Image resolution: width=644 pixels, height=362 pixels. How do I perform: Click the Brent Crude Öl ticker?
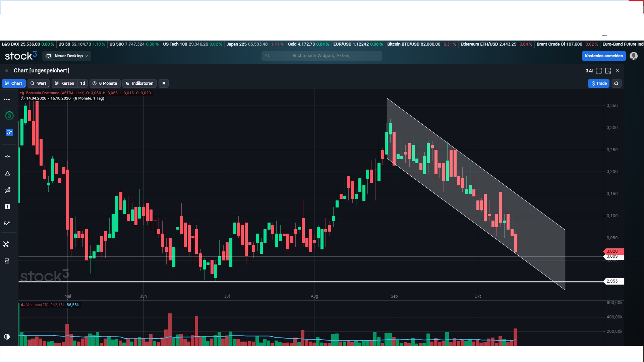567,44
